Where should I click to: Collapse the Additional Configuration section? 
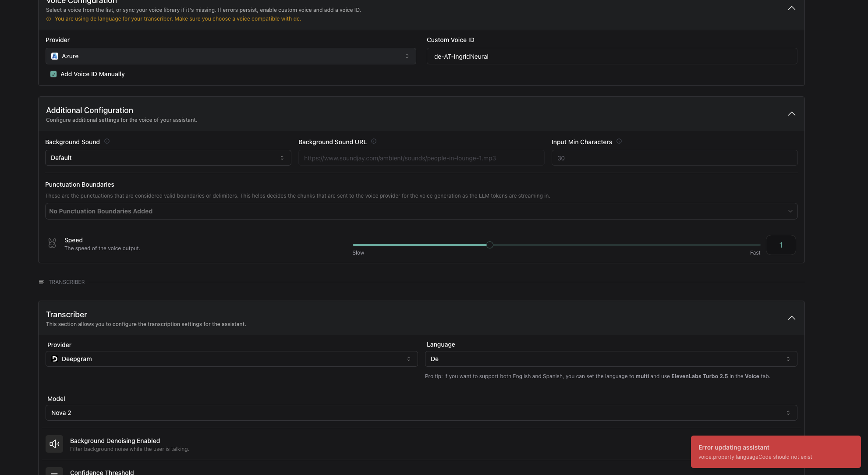tap(791, 114)
